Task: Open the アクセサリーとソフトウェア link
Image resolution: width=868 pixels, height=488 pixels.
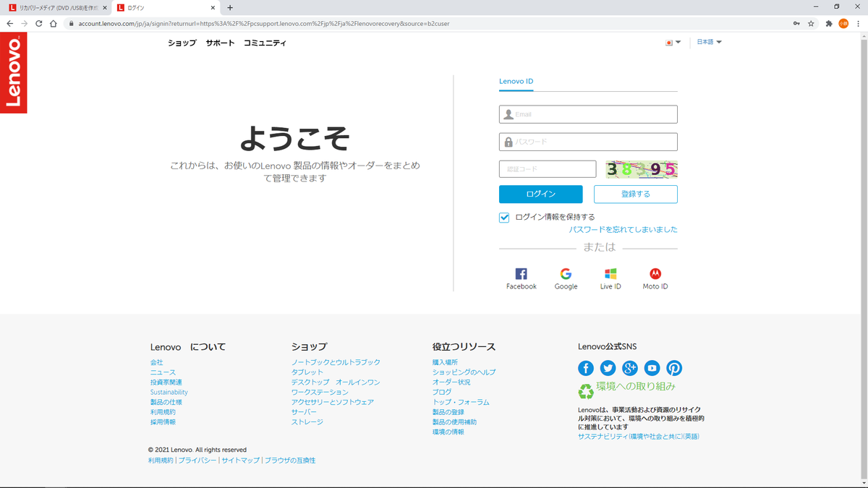Action: pos(332,402)
